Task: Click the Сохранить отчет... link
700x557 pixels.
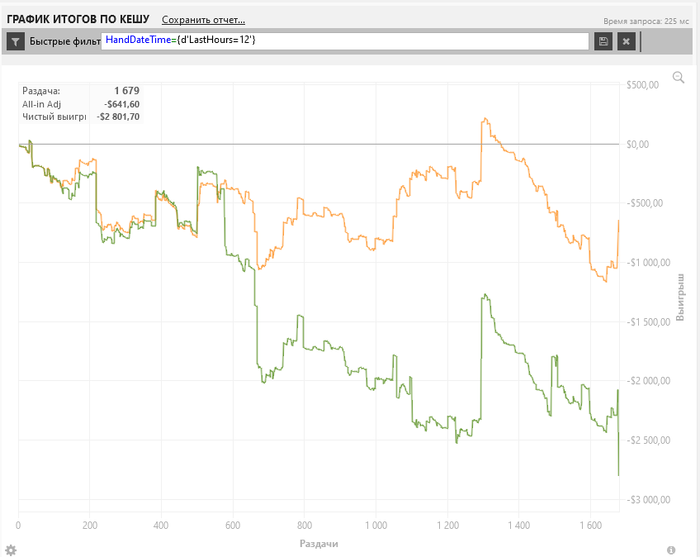Action: [203, 20]
